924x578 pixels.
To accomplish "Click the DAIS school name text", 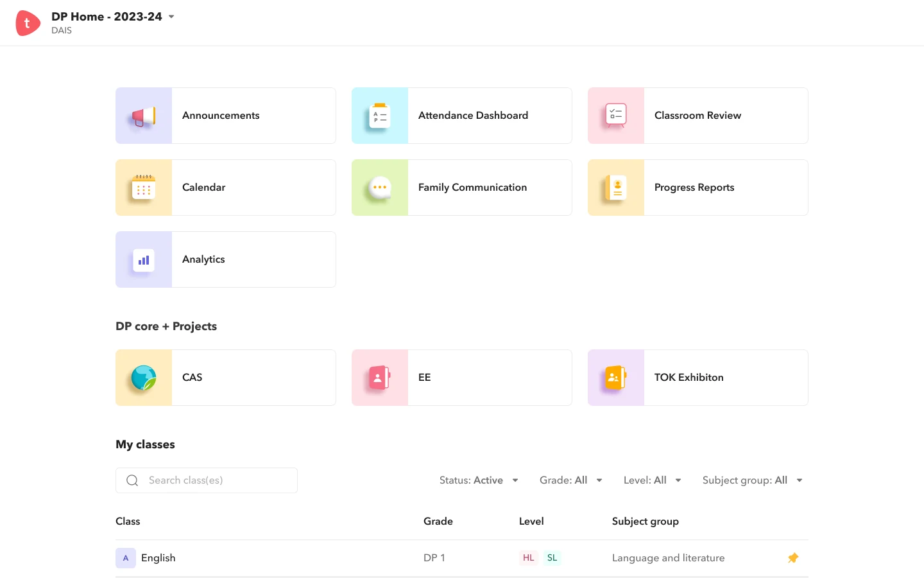I will [x=62, y=31].
